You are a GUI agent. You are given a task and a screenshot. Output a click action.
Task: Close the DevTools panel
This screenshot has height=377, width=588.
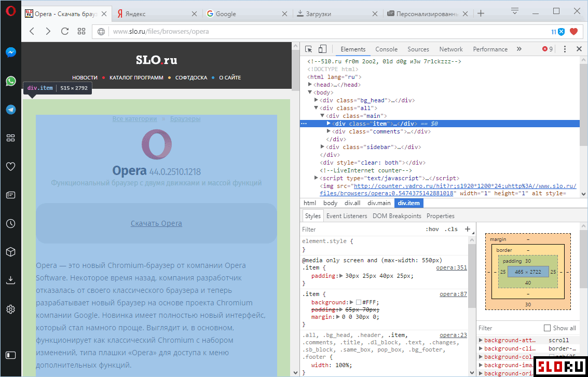coord(579,49)
